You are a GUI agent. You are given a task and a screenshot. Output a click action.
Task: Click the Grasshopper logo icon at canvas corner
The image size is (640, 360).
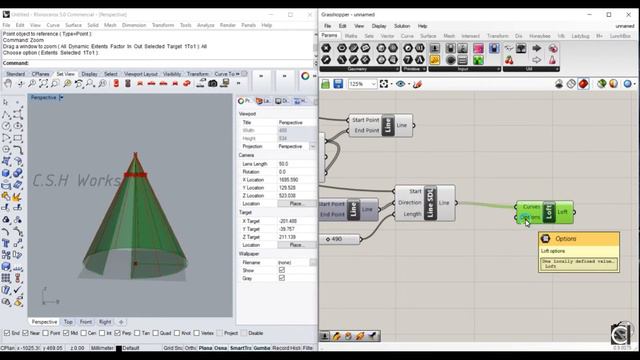pos(621,333)
